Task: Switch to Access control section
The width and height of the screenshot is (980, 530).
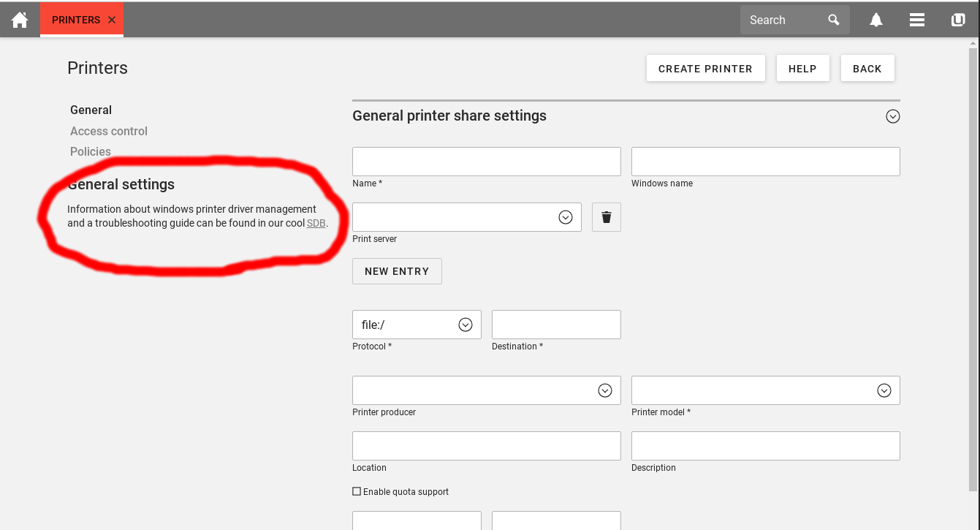Action: coord(109,131)
